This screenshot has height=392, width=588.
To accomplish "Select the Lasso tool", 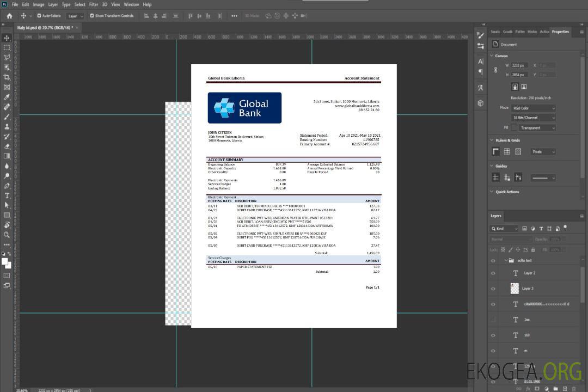I will pos(7,57).
